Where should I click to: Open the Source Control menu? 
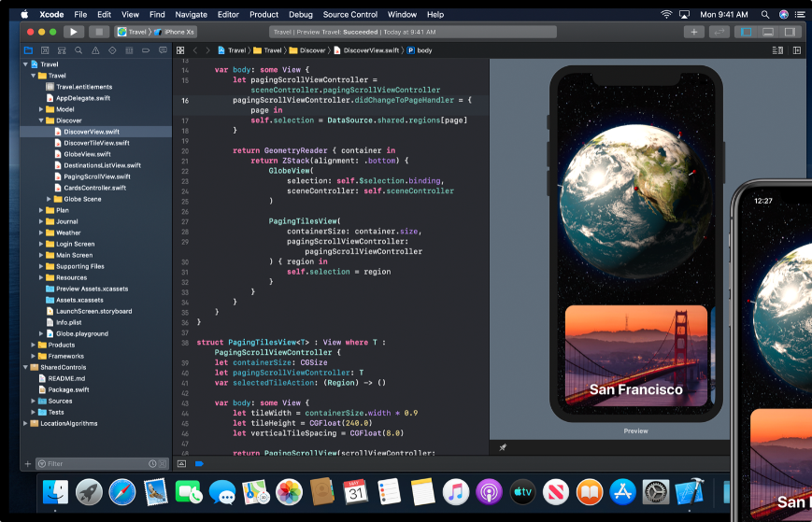click(350, 15)
